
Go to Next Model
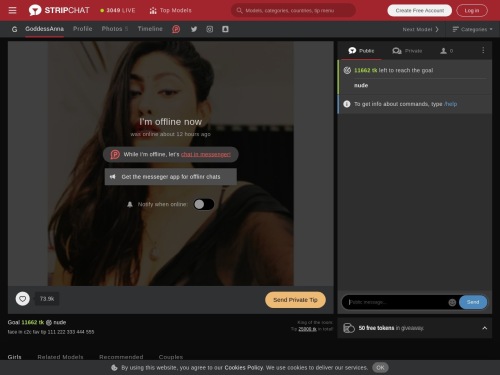[421, 29]
